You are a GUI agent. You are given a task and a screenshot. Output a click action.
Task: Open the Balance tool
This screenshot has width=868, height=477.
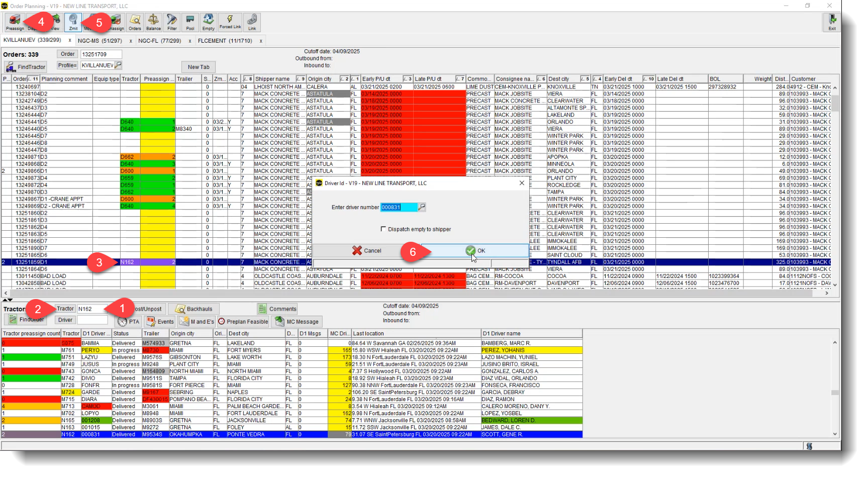pos(153,22)
